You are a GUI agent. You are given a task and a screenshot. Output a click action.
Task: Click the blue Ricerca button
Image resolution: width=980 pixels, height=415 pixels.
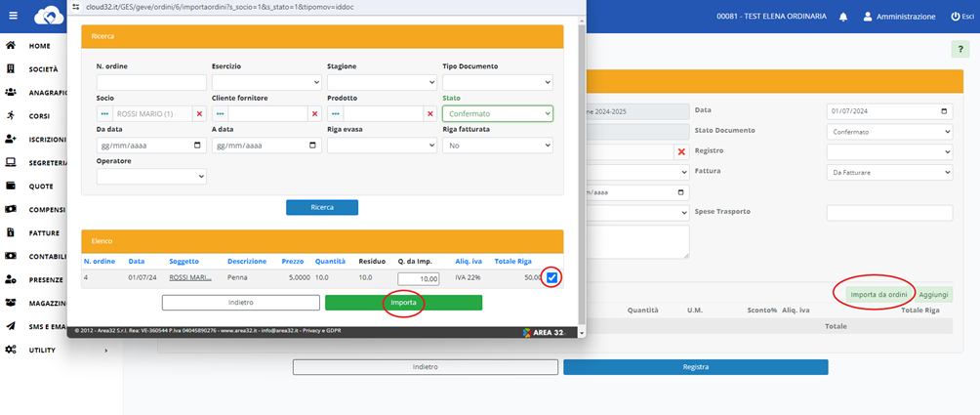321,207
